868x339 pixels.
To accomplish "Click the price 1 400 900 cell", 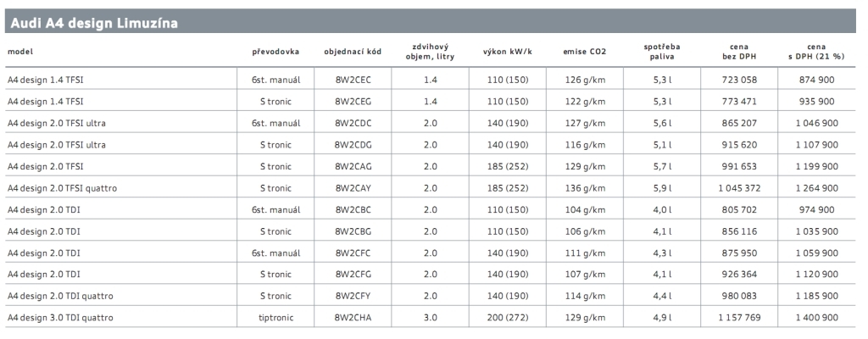I will pyautogui.click(x=818, y=318).
